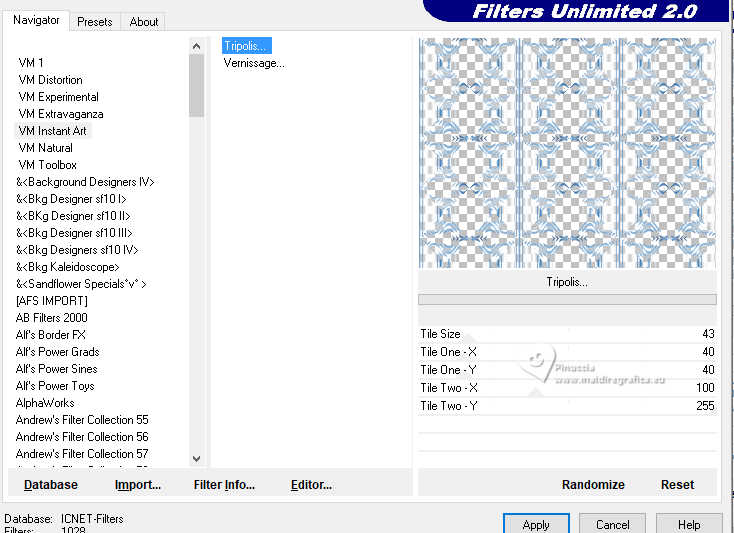Screen dimensions: 734x533
Task: Click the Tile Size slider
Action: tap(567, 334)
